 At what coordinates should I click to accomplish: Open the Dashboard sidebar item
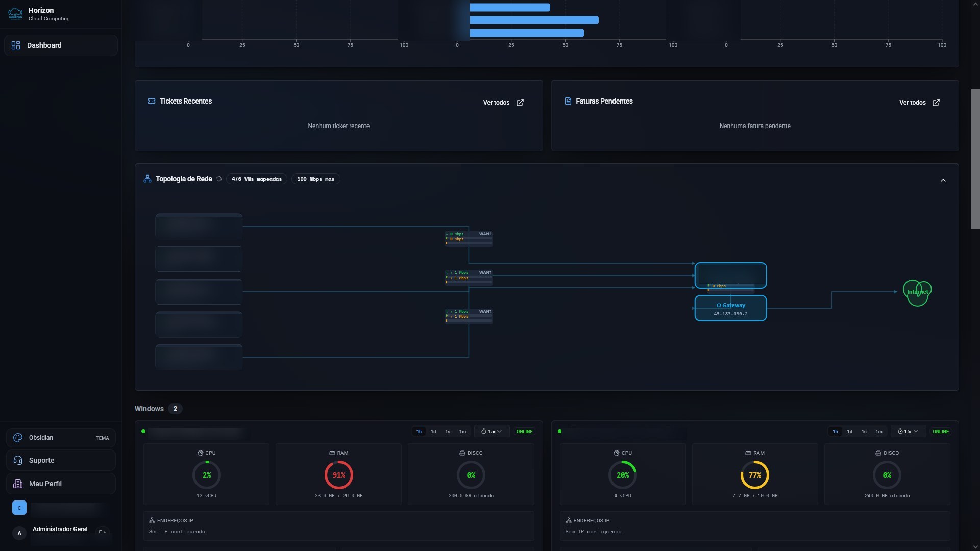[x=61, y=45]
